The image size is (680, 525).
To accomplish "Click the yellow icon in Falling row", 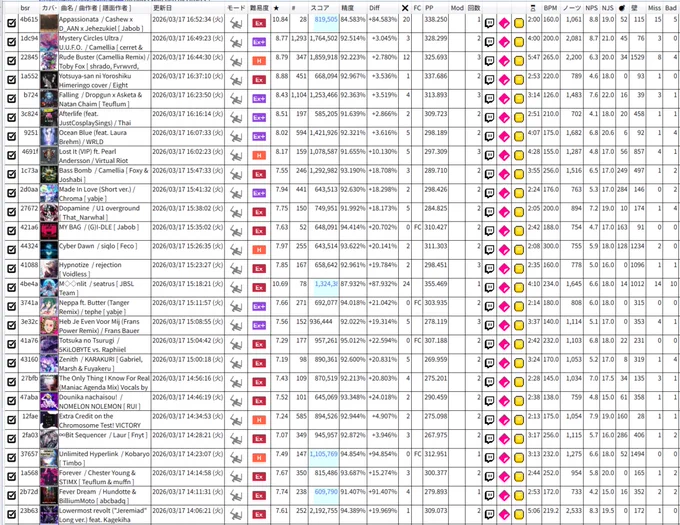I will click(x=519, y=99).
